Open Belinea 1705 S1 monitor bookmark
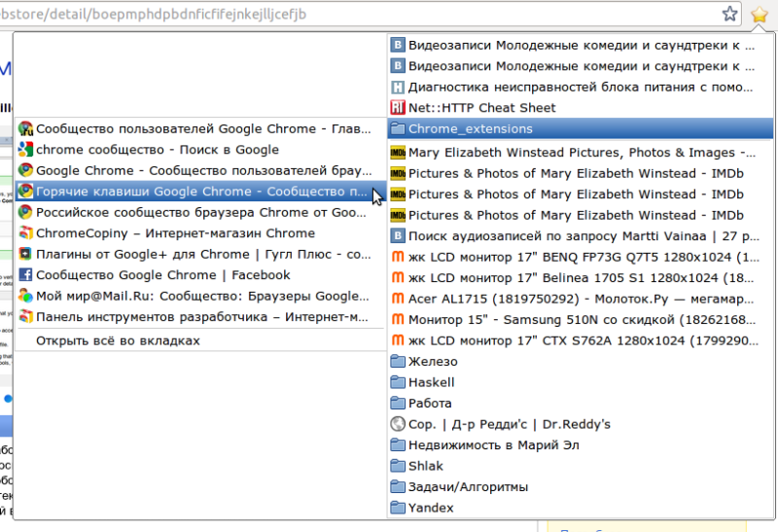The image size is (778, 532). [x=581, y=277]
